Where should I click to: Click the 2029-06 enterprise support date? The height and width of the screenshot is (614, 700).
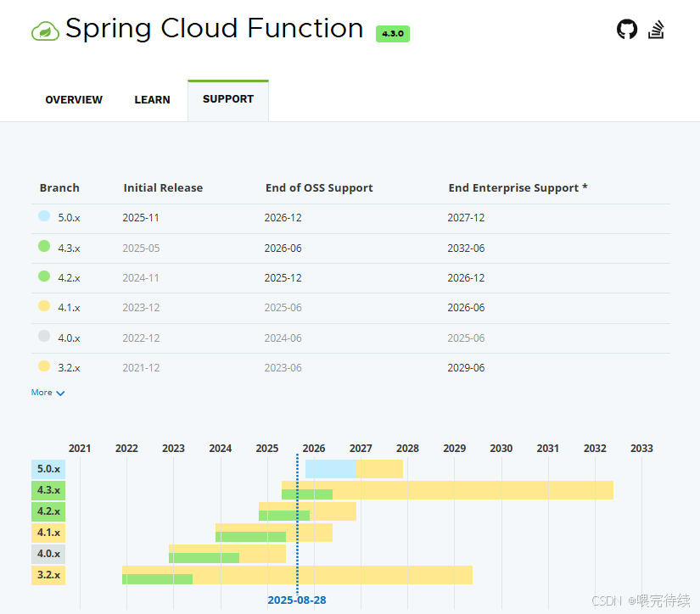pyautogui.click(x=466, y=368)
